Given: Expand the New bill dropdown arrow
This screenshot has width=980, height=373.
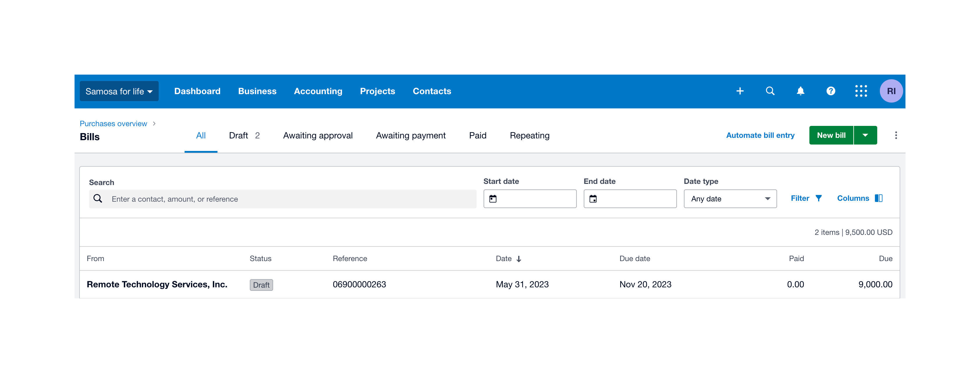Looking at the screenshot, I should pyautogui.click(x=866, y=135).
